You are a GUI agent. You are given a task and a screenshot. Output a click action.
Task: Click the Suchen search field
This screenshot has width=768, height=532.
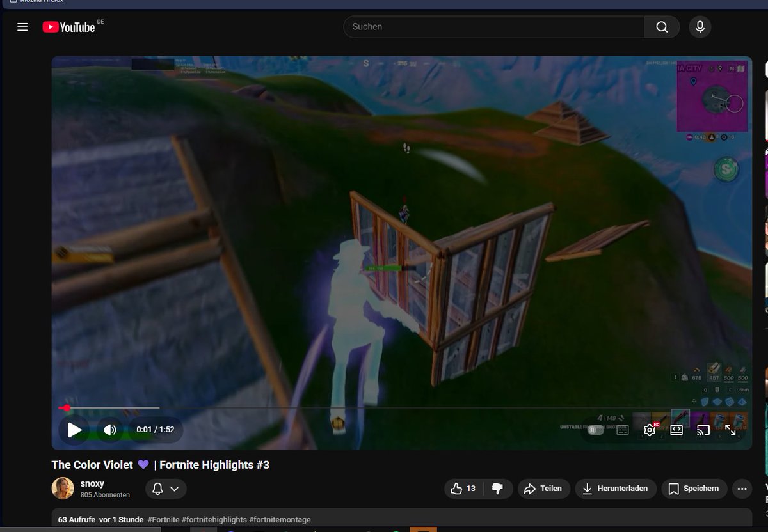coord(494,27)
